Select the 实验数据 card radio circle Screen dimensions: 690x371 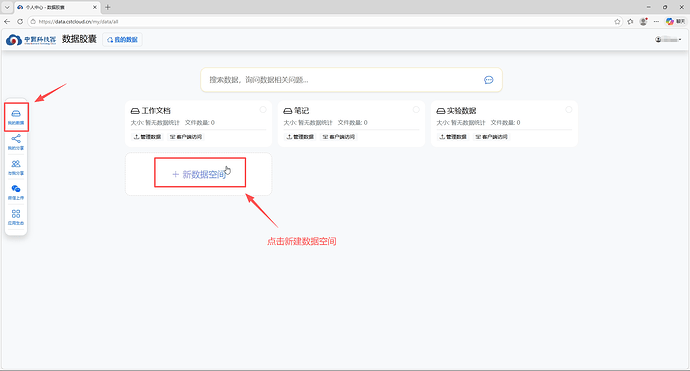(569, 110)
